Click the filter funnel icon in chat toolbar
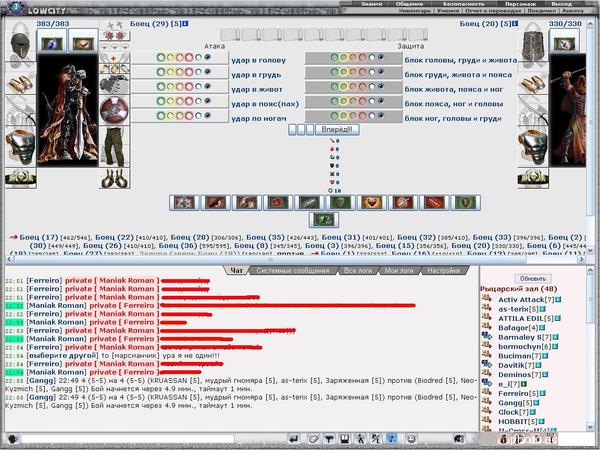Viewport: 600px width, 450px height. coord(329,439)
